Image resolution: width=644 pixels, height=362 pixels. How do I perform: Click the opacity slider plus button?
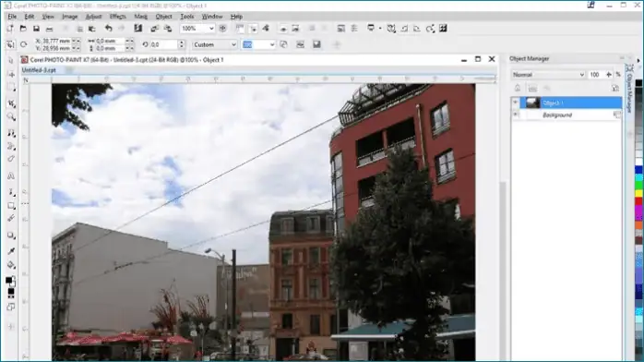click(x=609, y=75)
